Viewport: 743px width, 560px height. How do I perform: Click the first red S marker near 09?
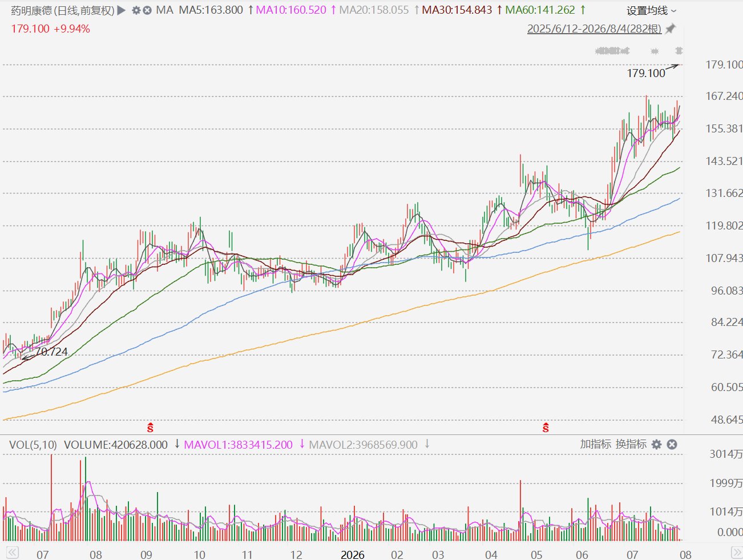(x=150, y=427)
